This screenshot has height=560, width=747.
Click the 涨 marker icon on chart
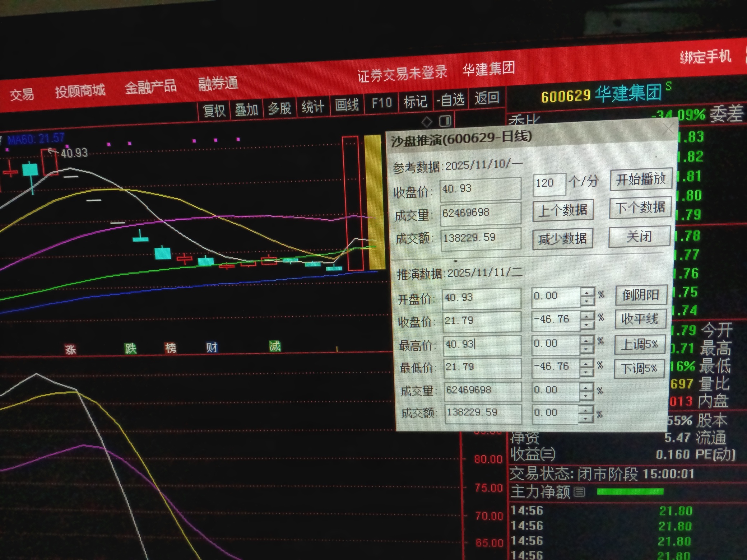pyautogui.click(x=70, y=349)
